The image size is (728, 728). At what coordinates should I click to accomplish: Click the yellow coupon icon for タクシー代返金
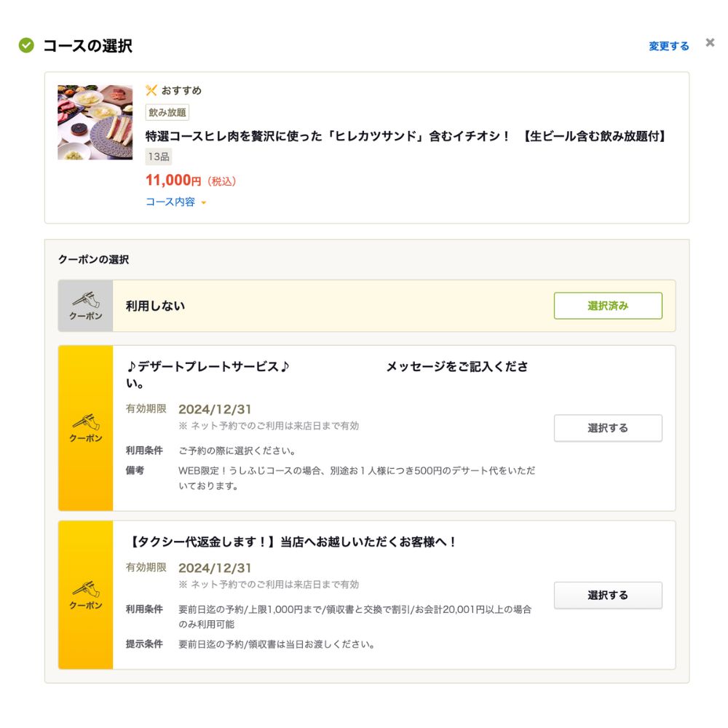click(86, 595)
